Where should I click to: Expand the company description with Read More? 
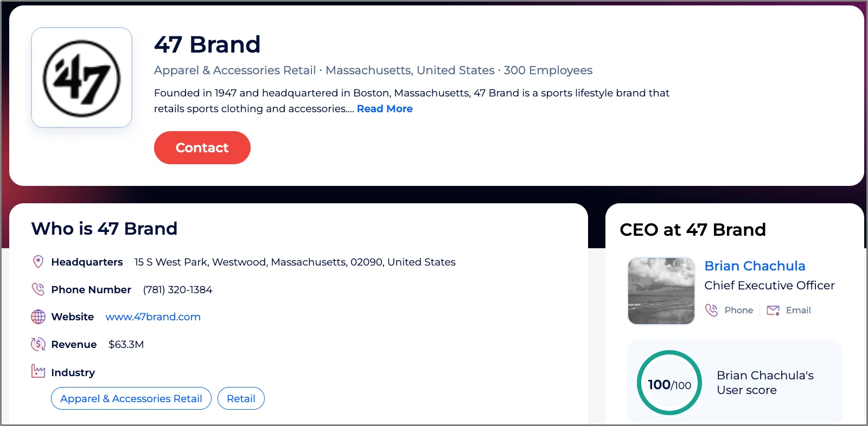click(385, 108)
